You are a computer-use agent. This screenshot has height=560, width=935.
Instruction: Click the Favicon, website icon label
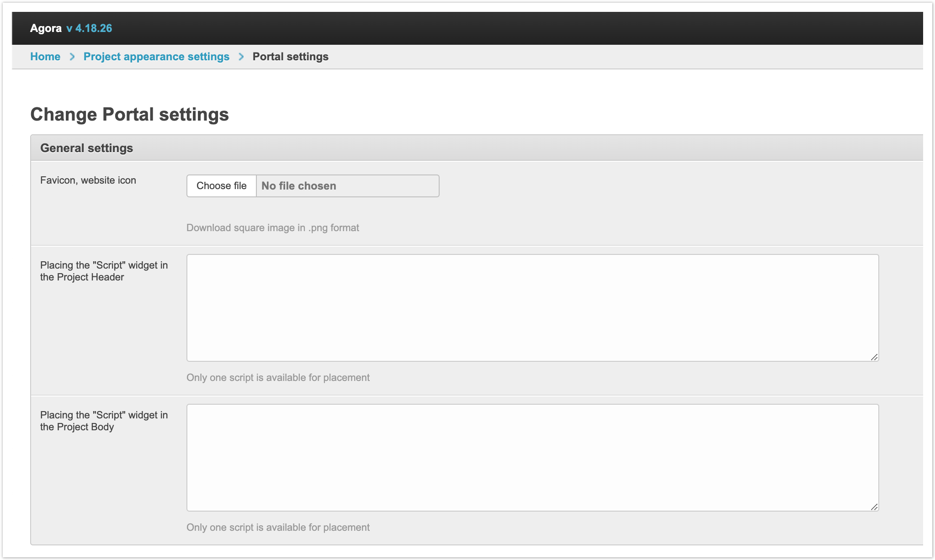88,180
